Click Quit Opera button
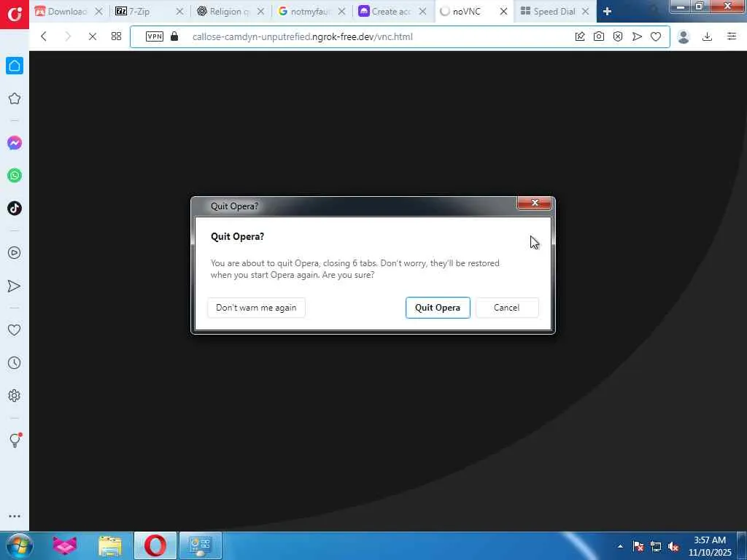 (x=438, y=308)
